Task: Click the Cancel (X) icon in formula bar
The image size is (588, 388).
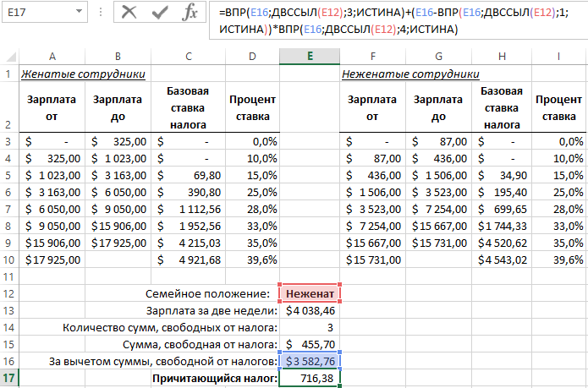Action: [129, 13]
